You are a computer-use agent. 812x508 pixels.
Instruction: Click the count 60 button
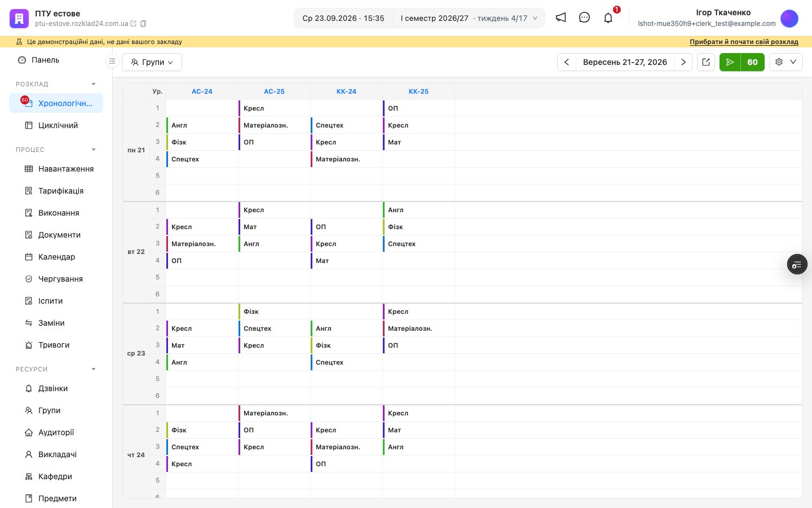tap(753, 62)
